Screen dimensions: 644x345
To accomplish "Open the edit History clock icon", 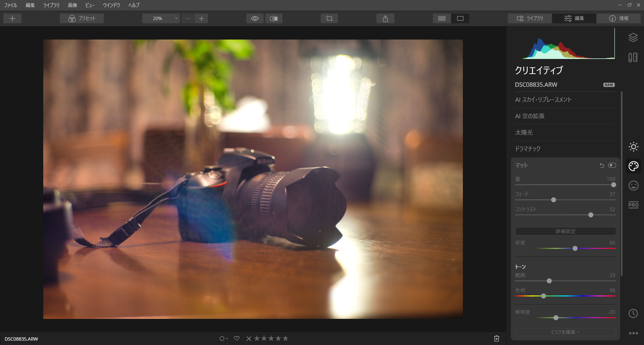I will (x=633, y=314).
